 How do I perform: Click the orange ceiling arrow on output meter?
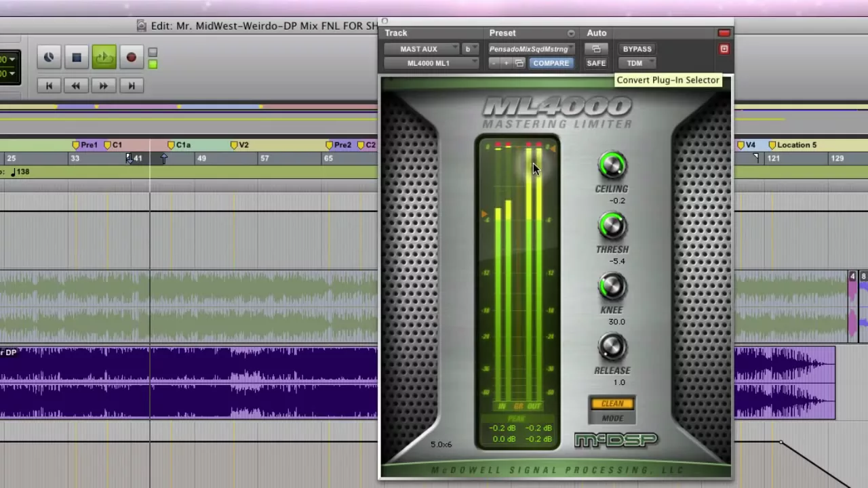click(x=553, y=148)
